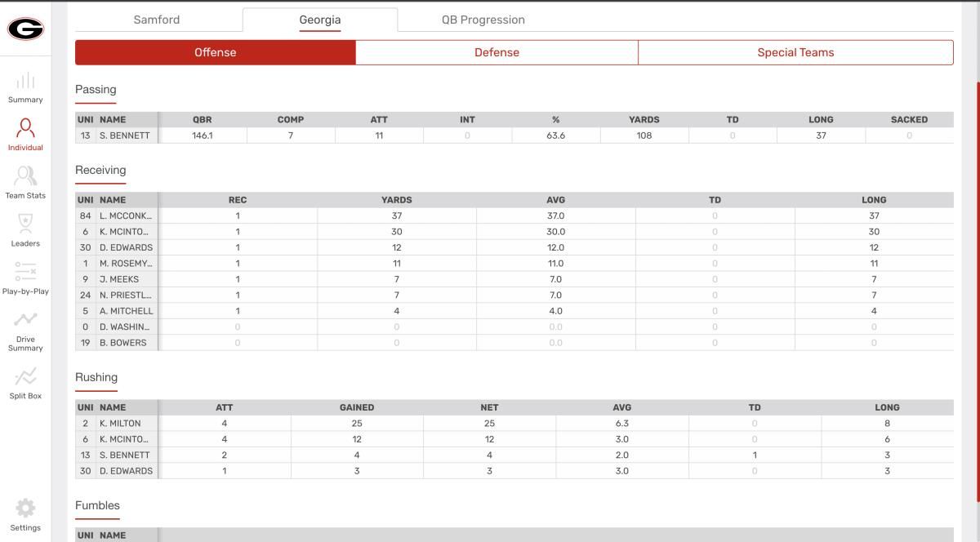The height and width of the screenshot is (542, 980).
Task: Select K. MILTON rushing row
Action: click(x=514, y=423)
